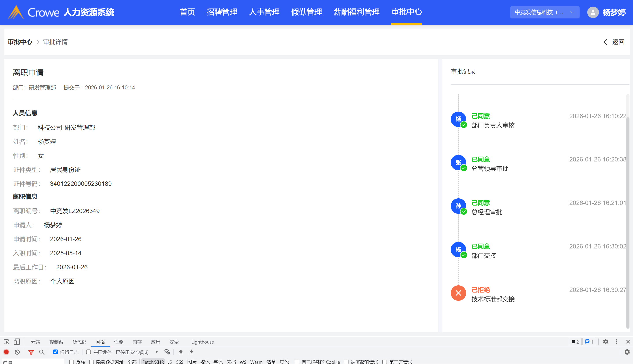
Task: Check the 反转 filter checkbox
Action: [x=71, y=362]
